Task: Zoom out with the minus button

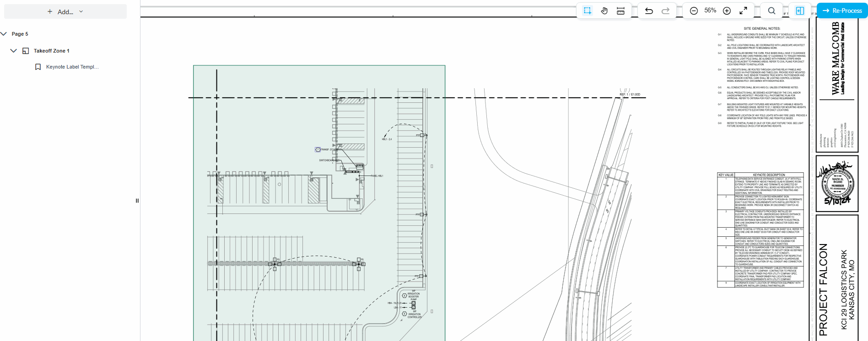Action: click(694, 11)
